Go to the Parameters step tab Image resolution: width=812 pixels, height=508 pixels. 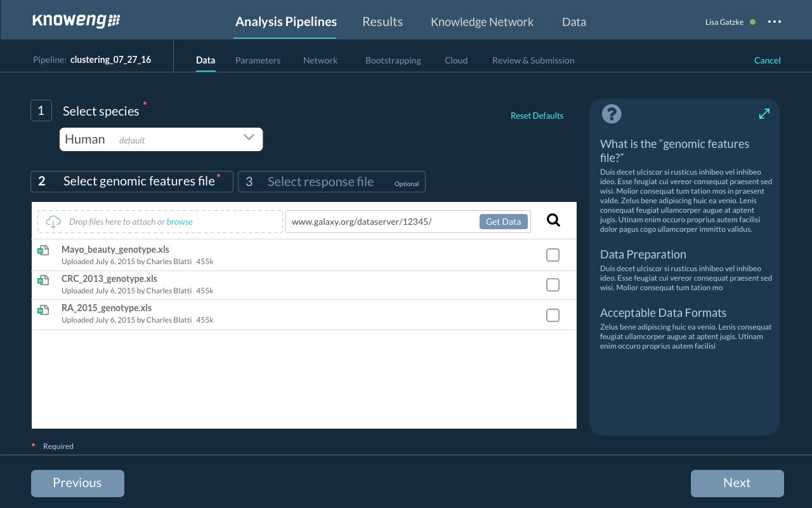258,60
